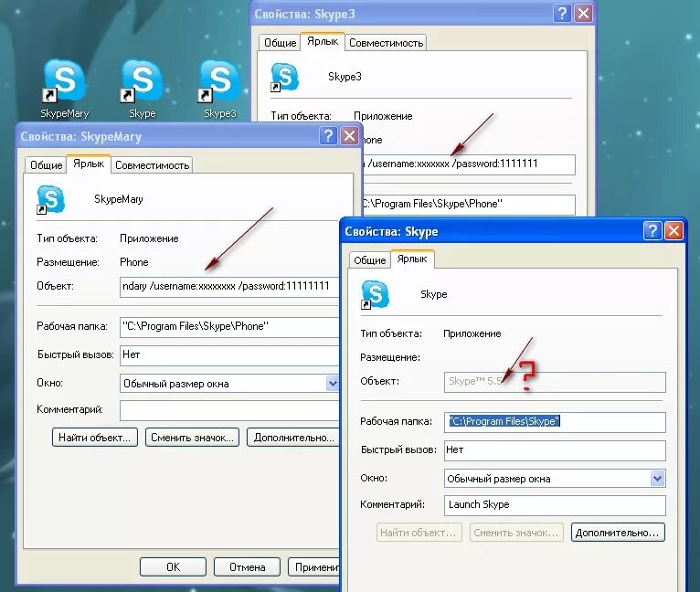Click disabled Объект field showing Skype 5.5
700x592 pixels.
tap(555, 382)
